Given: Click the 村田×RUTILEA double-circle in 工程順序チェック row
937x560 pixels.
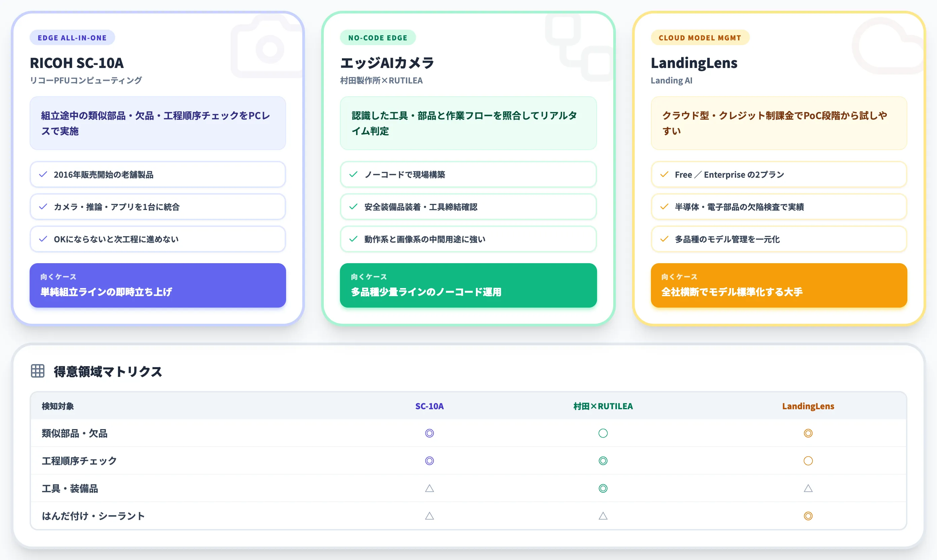Looking at the screenshot, I should click(x=603, y=461).
